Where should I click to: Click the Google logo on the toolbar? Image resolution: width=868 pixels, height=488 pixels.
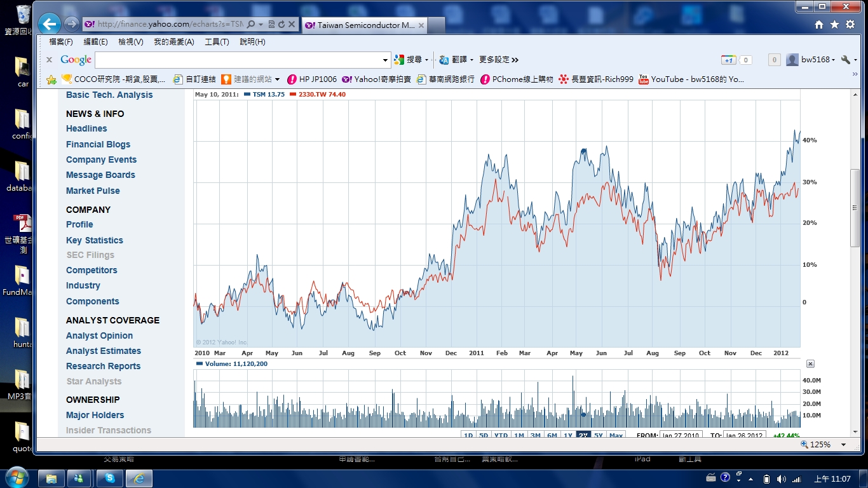[76, 60]
